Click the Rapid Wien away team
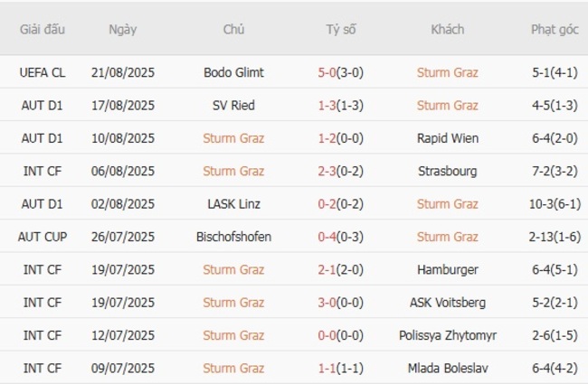Screen dimensions: 588x384 pyautogui.click(x=447, y=138)
